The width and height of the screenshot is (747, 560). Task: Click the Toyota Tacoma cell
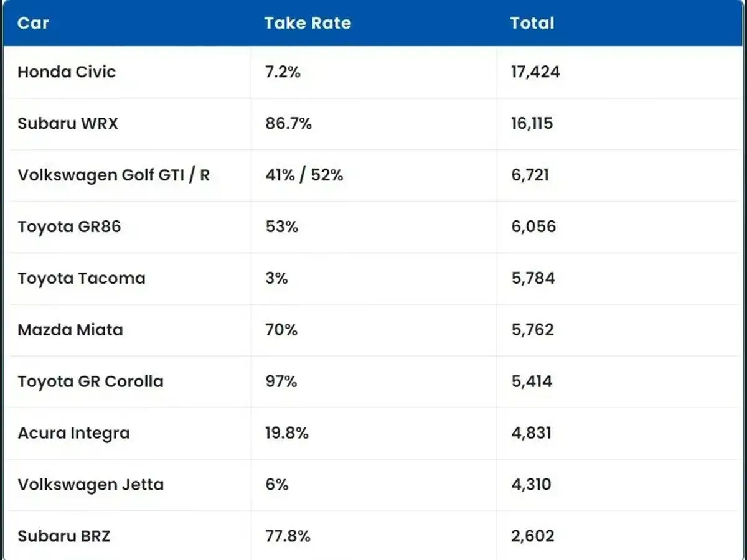[x=82, y=278]
